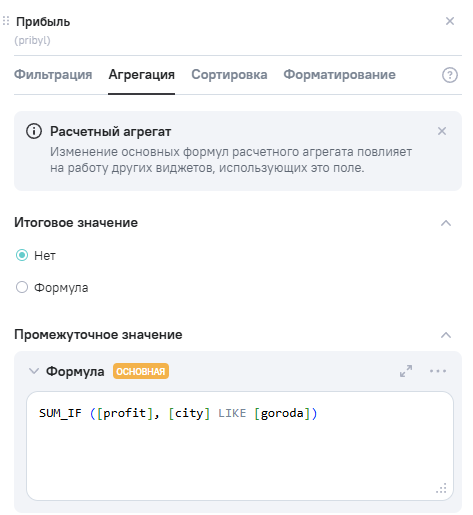
Task: Click the ОСНОВНАЯ orange badge
Action: (141, 371)
